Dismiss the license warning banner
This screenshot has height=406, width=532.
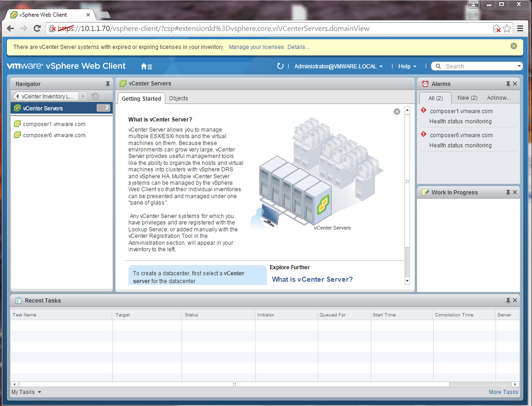point(514,46)
